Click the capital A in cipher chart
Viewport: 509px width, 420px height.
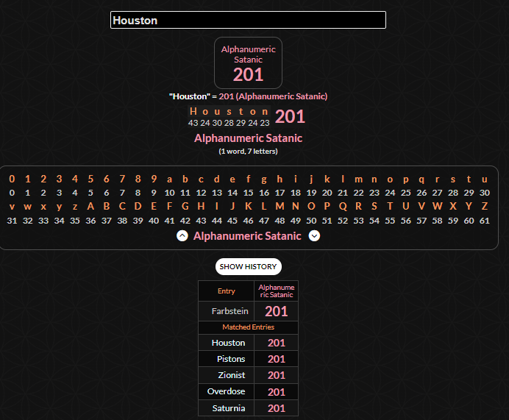tap(90, 206)
